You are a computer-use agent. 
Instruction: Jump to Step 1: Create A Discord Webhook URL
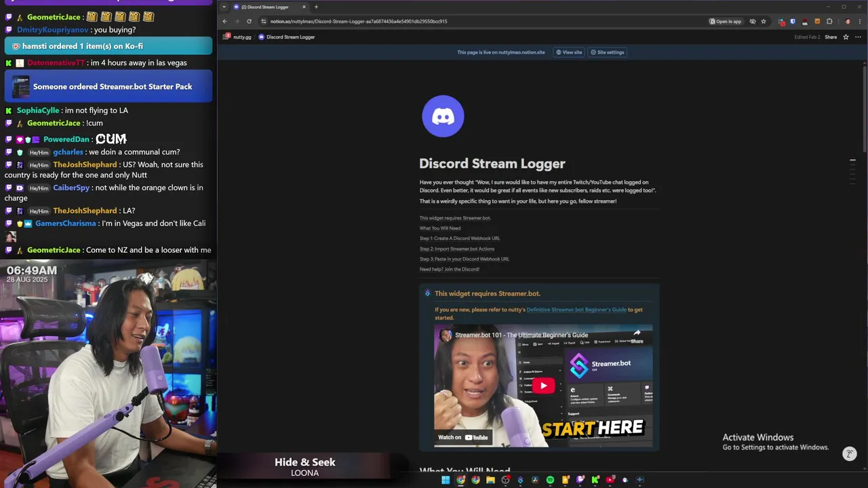tap(460, 239)
